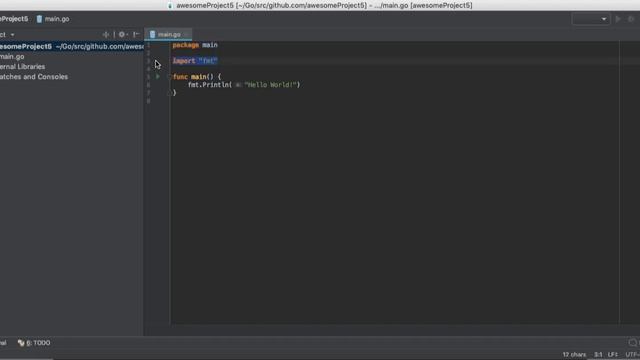This screenshot has width=640, height=360.
Task: Click the UTF-8 encoding status indicator
Action: pyautogui.click(x=632, y=355)
